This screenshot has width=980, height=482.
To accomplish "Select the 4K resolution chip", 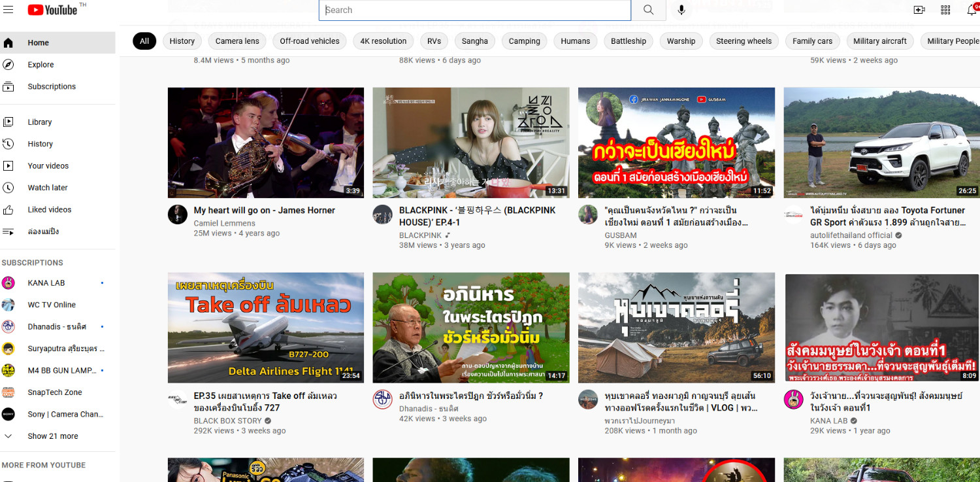I will click(384, 41).
